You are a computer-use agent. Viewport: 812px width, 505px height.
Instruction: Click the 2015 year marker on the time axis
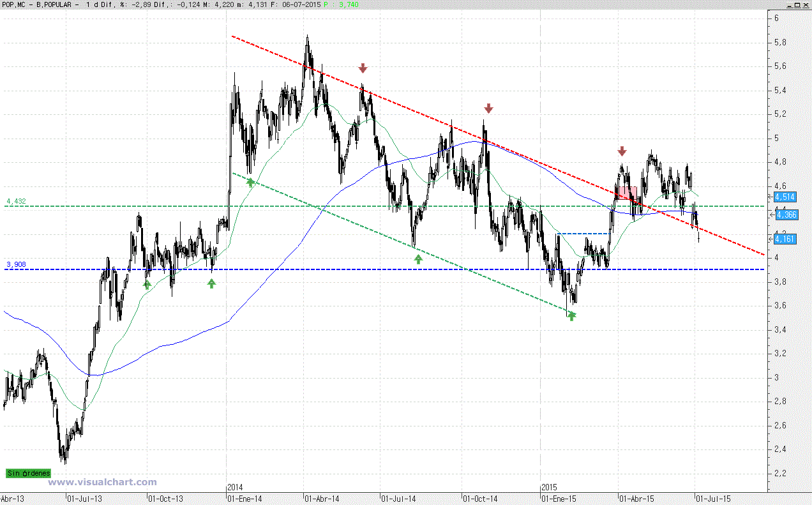point(549,487)
